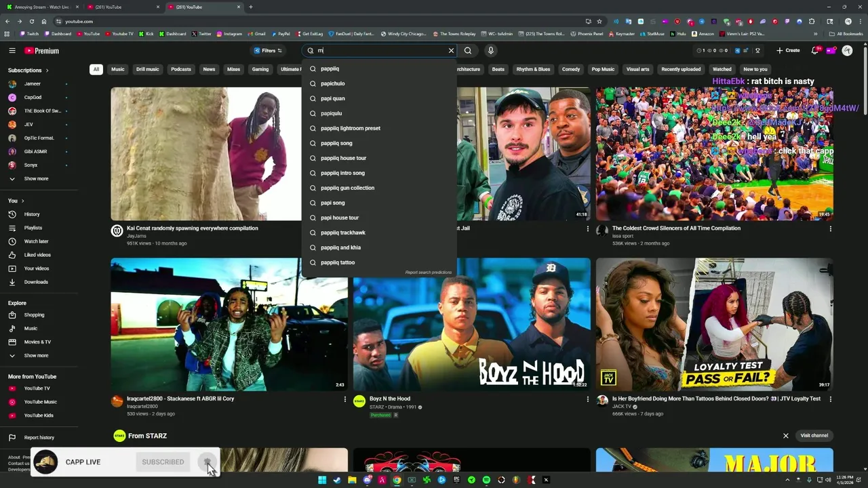Open Movies & TV in Explore
Screen dimensions: 868x488
coord(37,342)
